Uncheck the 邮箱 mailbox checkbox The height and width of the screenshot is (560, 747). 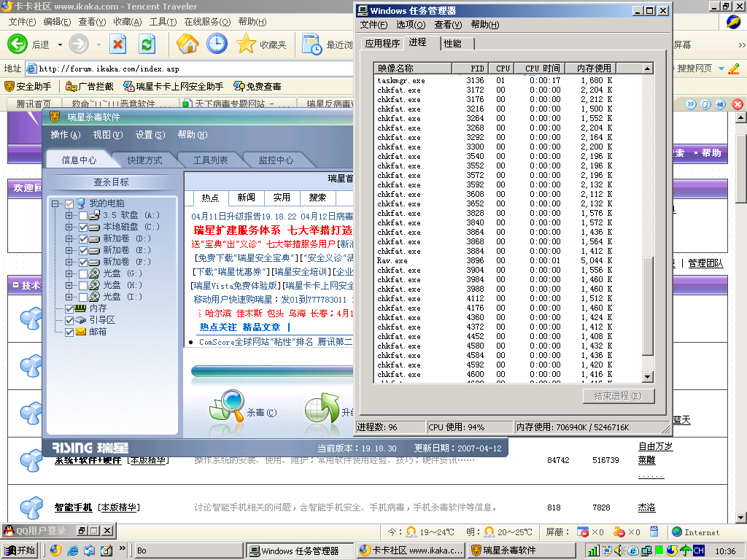point(69,332)
